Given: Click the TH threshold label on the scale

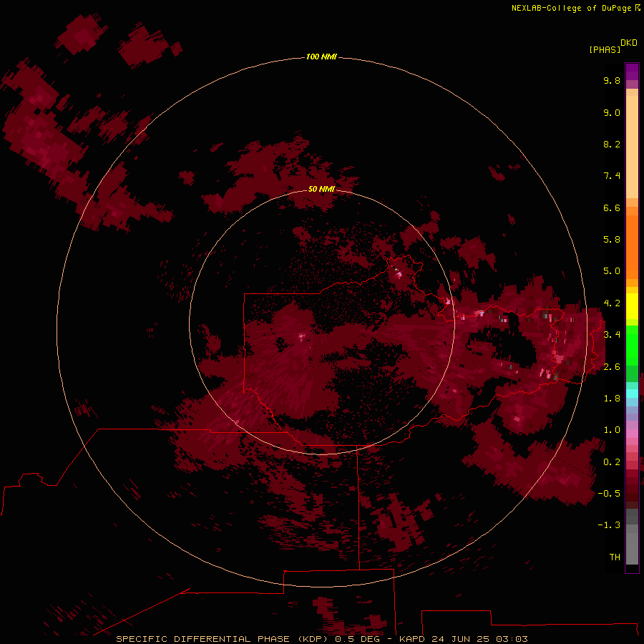Looking at the screenshot, I should click(615, 557).
